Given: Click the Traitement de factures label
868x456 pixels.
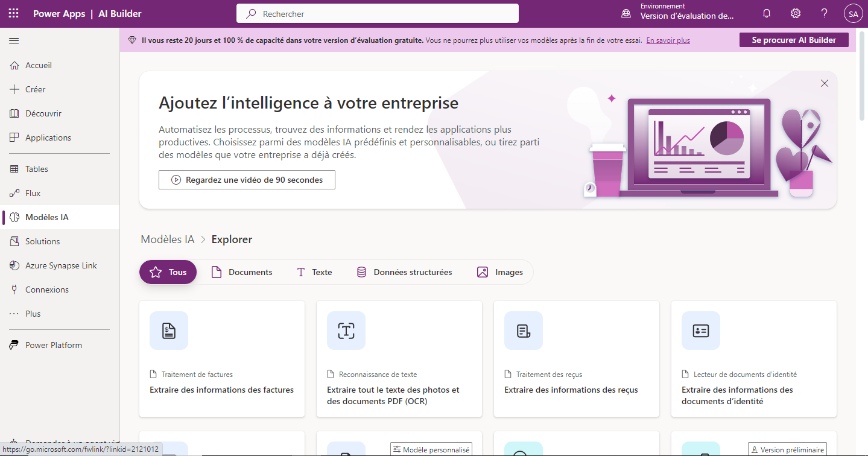Looking at the screenshot, I should (x=197, y=375).
